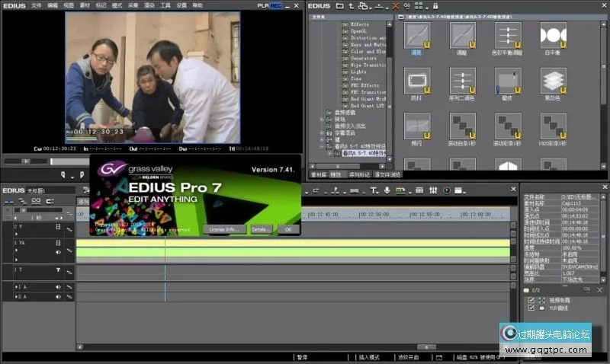Image resolution: width=610 pixels, height=364 pixels.
Task: Click the voice-over microphone icon
Action: 387,190
